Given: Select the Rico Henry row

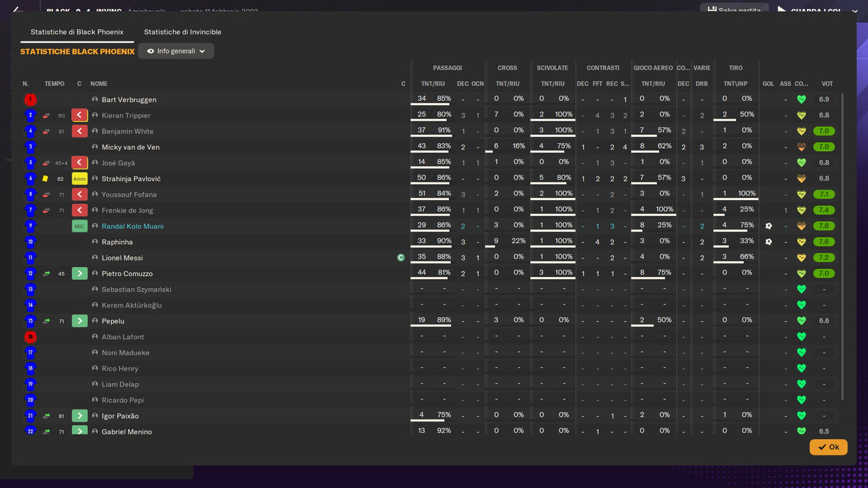Looking at the screenshot, I should pyautogui.click(x=431, y=369).
